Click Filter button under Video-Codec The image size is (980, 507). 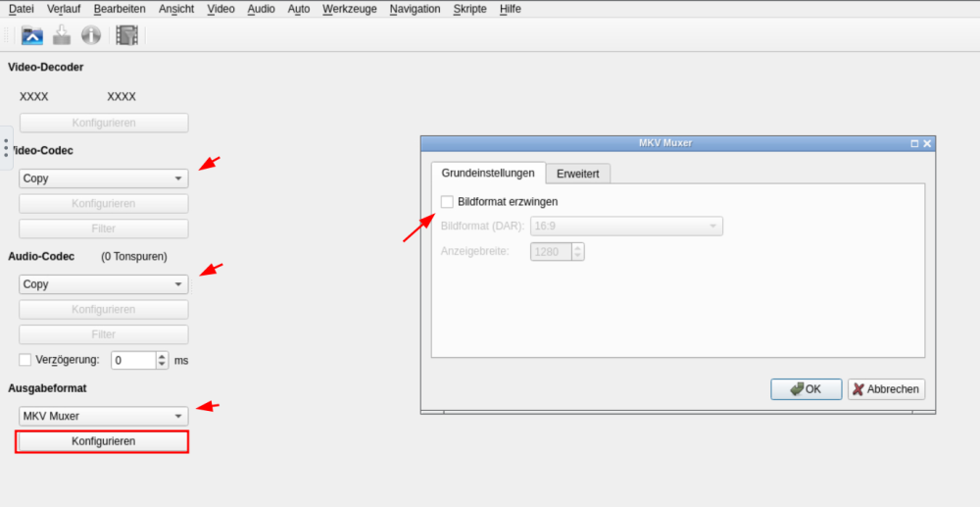tap(104, 228)
